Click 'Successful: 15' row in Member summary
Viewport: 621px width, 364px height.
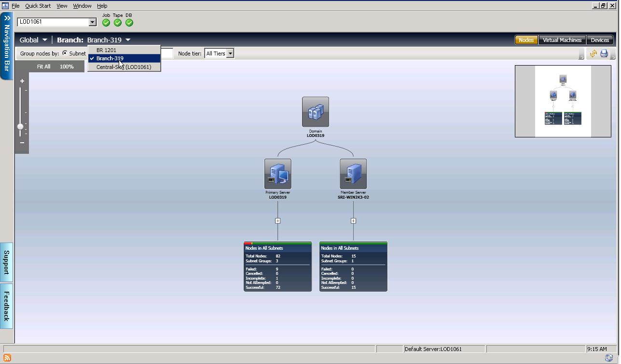339,287
